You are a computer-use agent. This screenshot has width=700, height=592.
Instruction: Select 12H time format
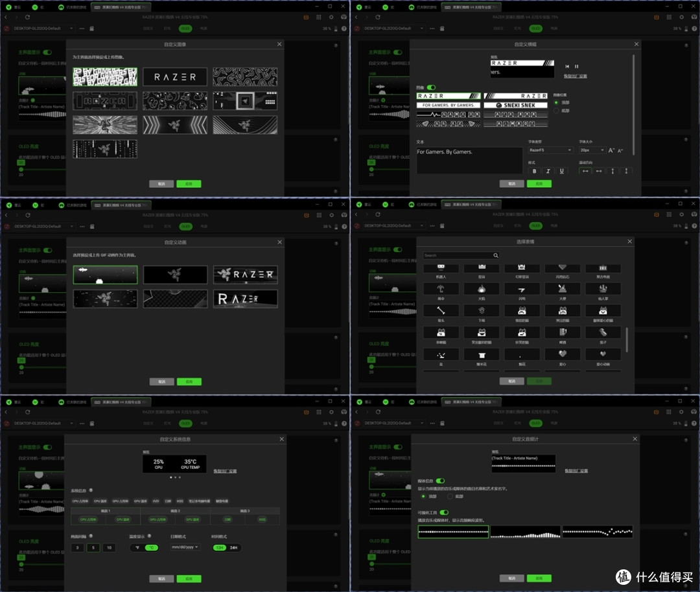219,548
